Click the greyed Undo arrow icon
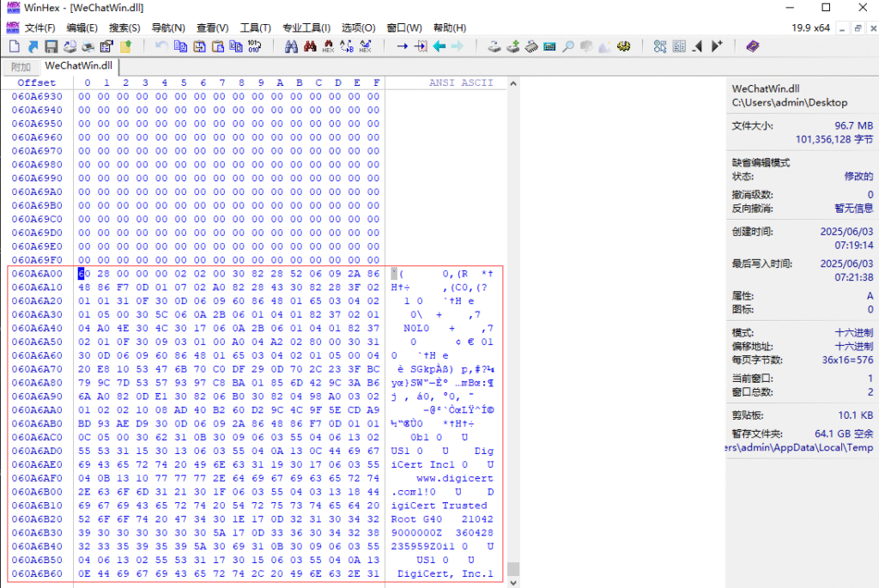879x588 pixels. 161,46
